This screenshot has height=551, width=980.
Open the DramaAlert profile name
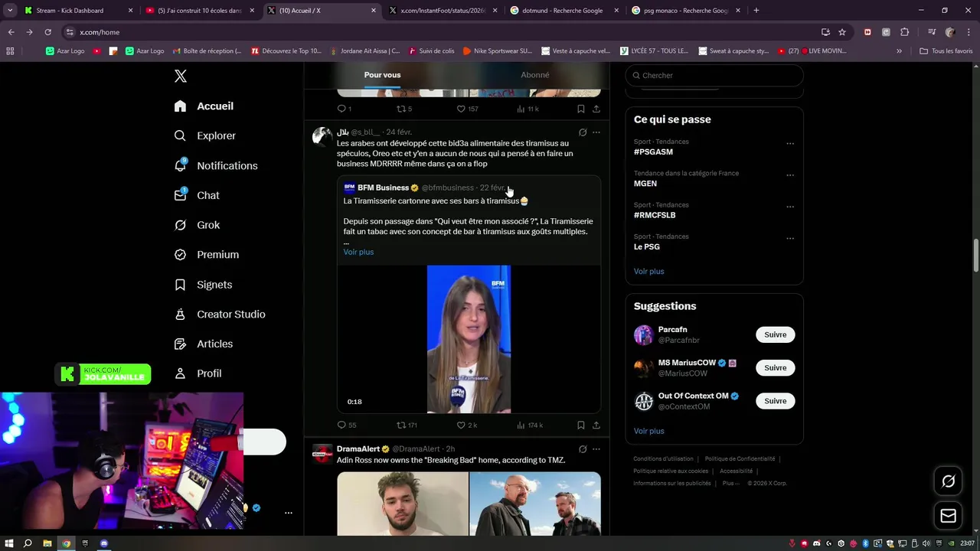(358, 449)
